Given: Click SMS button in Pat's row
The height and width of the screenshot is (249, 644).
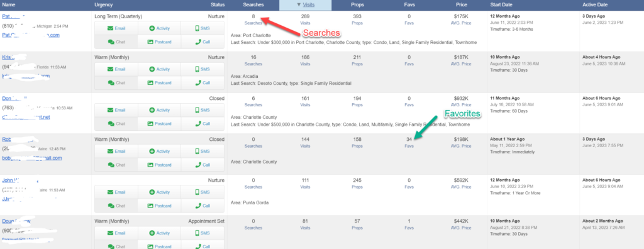Looking at the screenshot, I should click(x=203, y=29).
